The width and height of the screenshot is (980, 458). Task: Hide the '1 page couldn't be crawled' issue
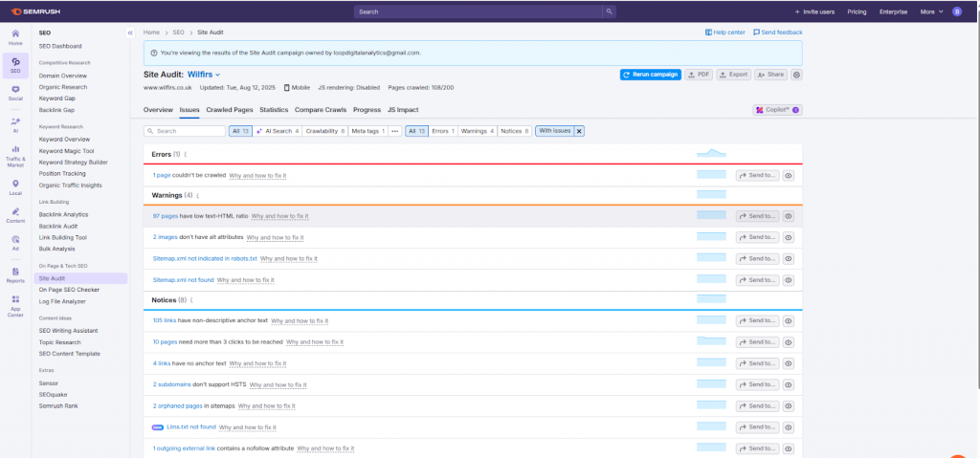coord(789,175)
